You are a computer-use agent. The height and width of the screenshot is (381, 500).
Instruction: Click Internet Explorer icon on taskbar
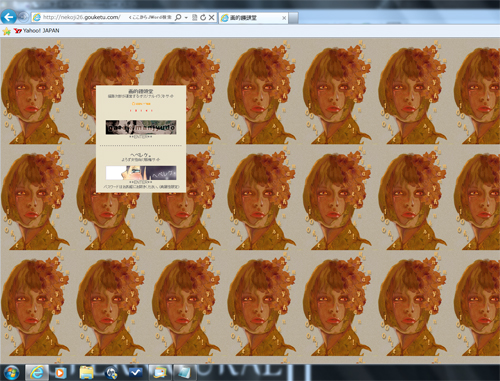(37, 373)
